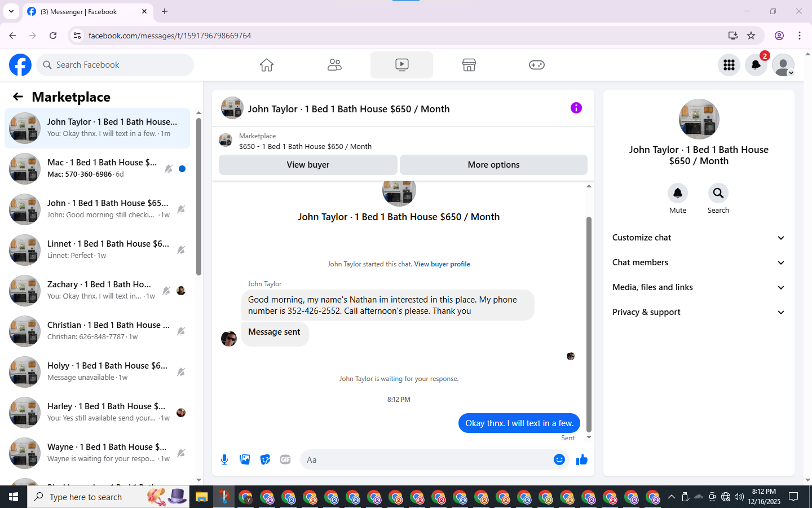
Task: Open the Facebook menu grid icon
Action: pos(729,65)
